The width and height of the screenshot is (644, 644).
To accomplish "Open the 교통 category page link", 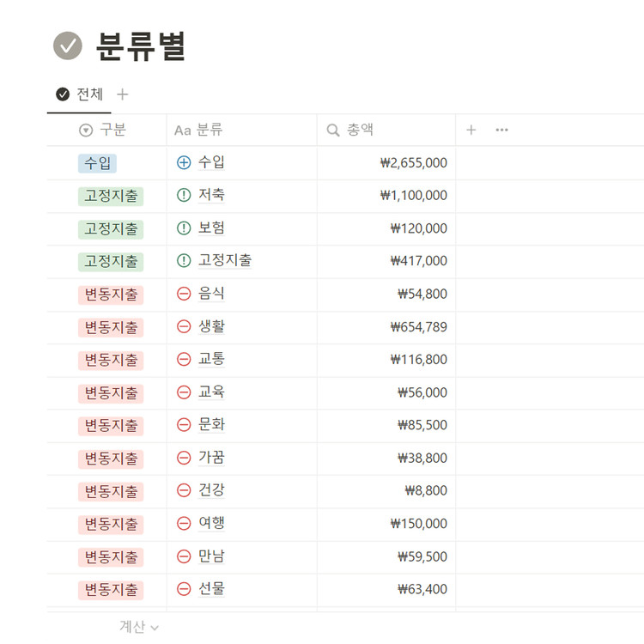I will pos(211,359).
